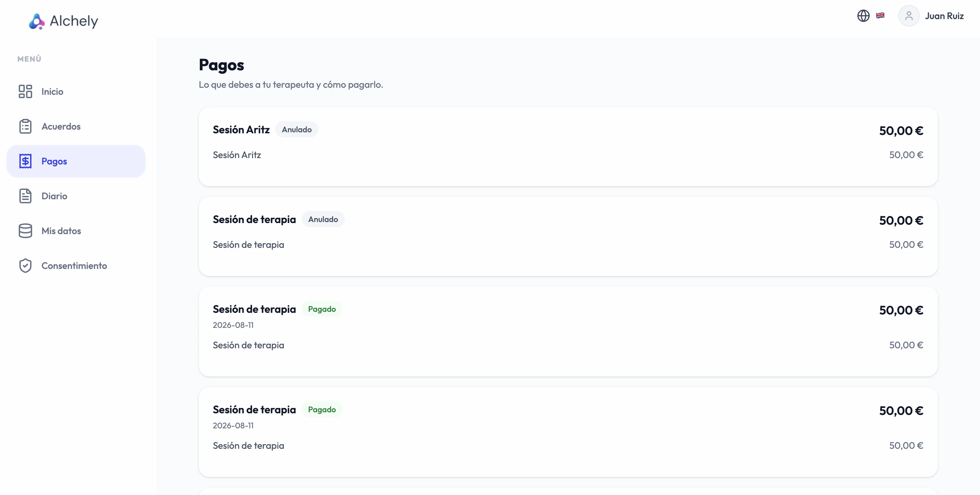Viewport: 980px width, 495px height.
Task: Click the Consentimiento shield icon
Action: (x=25, y=266)
